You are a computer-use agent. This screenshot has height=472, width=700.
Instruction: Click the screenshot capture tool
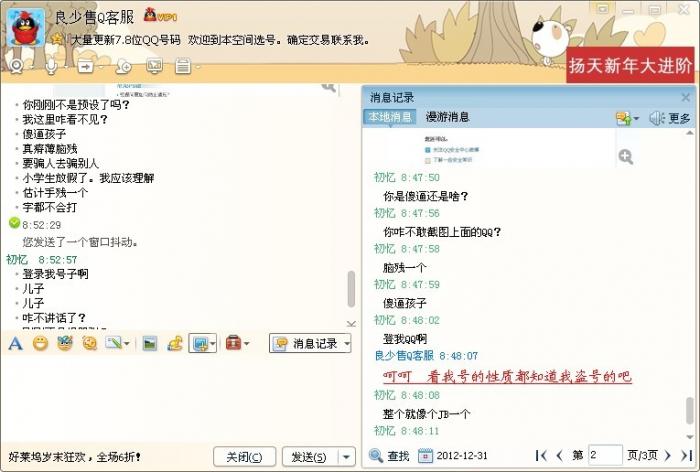[x=200, y=343]
